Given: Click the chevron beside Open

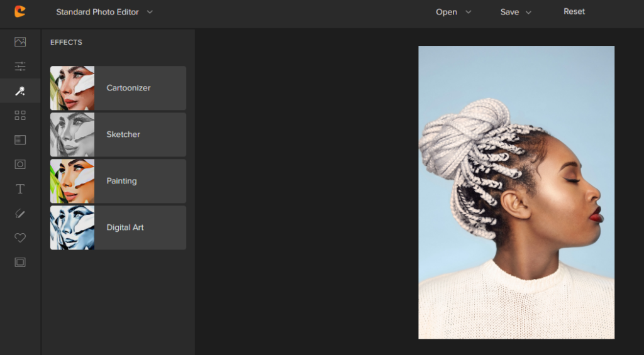Looking at the screenshot, I should coord(468,13).
